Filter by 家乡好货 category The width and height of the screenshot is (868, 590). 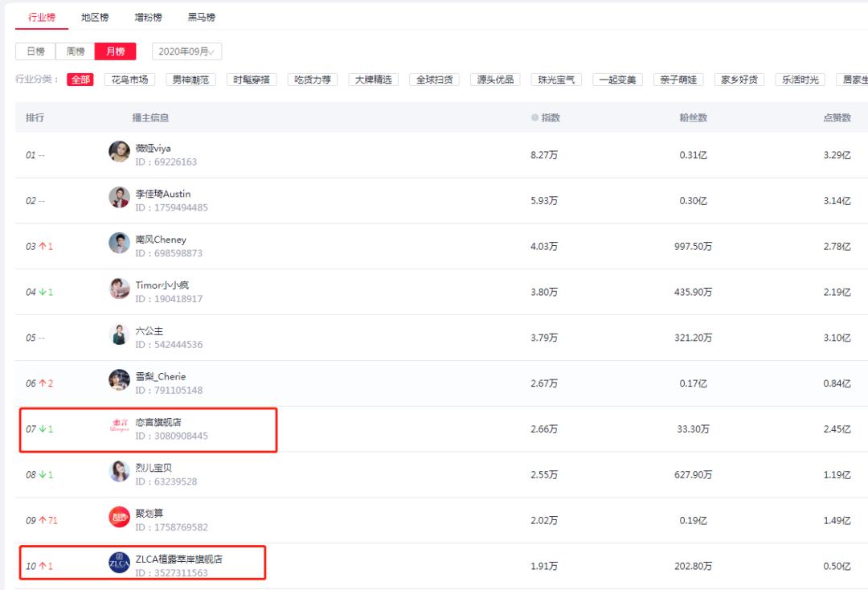[x=739, y=79]
